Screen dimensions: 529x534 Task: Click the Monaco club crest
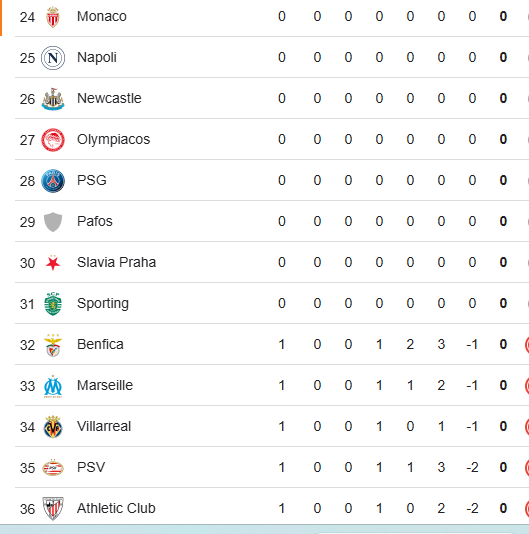click(x=53, y=17)
